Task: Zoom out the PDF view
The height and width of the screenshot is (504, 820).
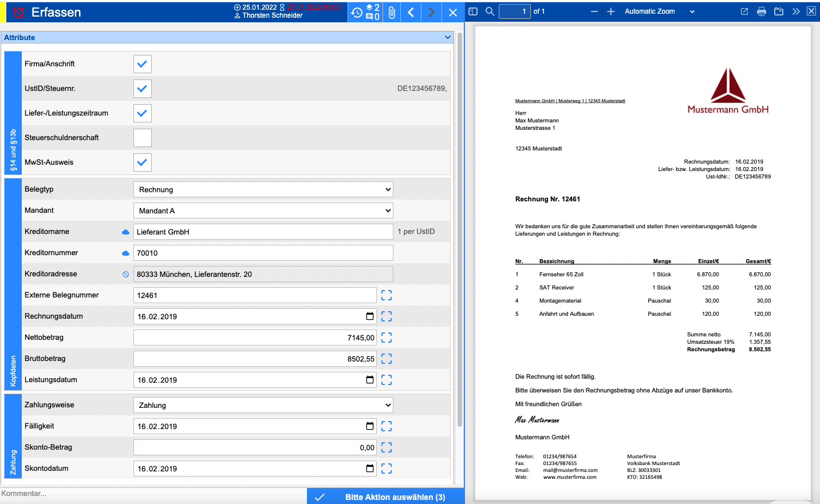Action: 594,11
